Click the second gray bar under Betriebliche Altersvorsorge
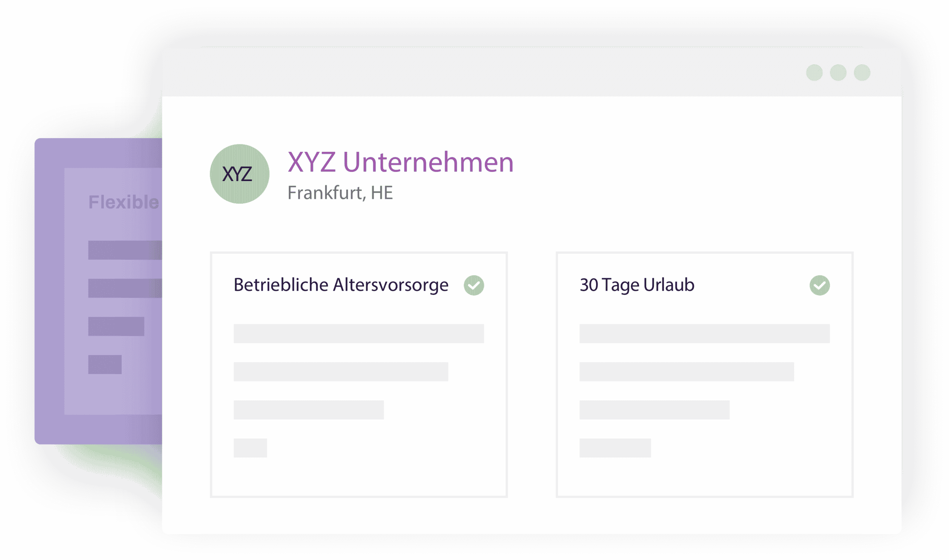949x560 pixels. click(x=341, y=372)
